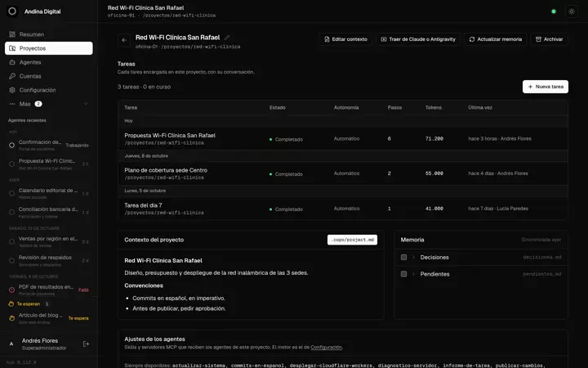Viewport: 588px width, 368px height.
Task: Open failed agent PDF de resultados
Action: click(49, 289)
